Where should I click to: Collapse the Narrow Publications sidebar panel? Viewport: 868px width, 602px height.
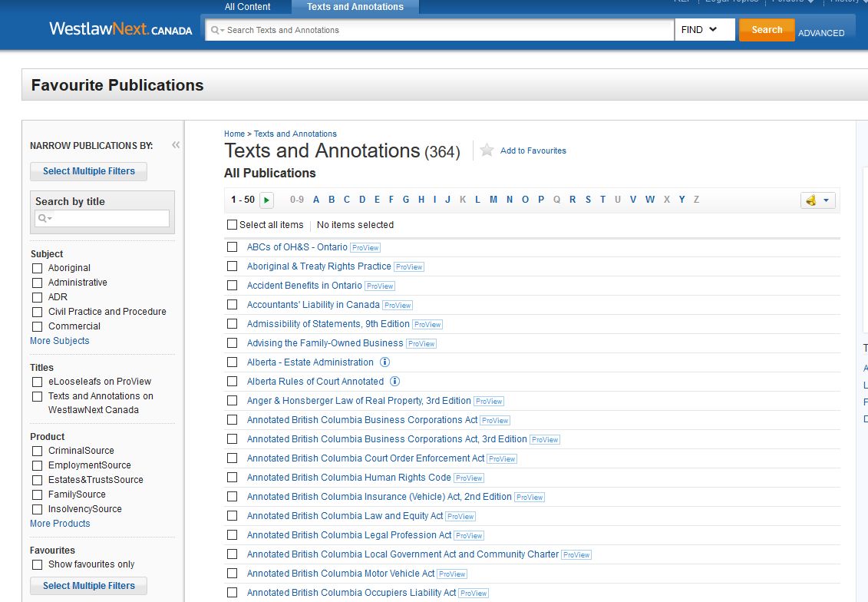(x=175, y=143)
